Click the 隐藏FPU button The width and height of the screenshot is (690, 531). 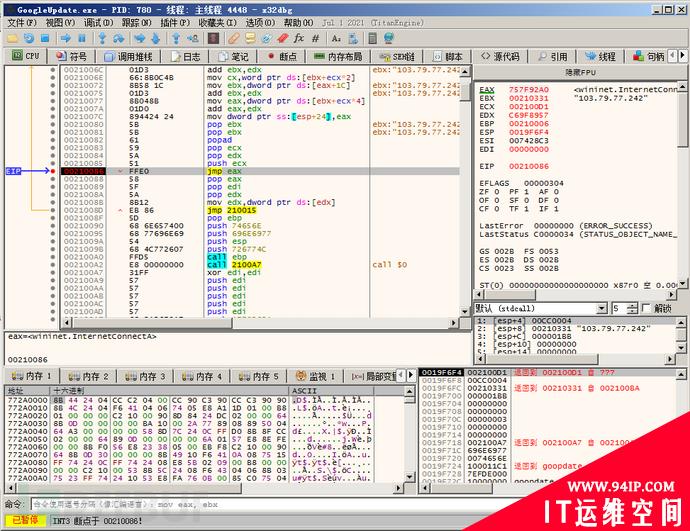[x=580, y=73]
